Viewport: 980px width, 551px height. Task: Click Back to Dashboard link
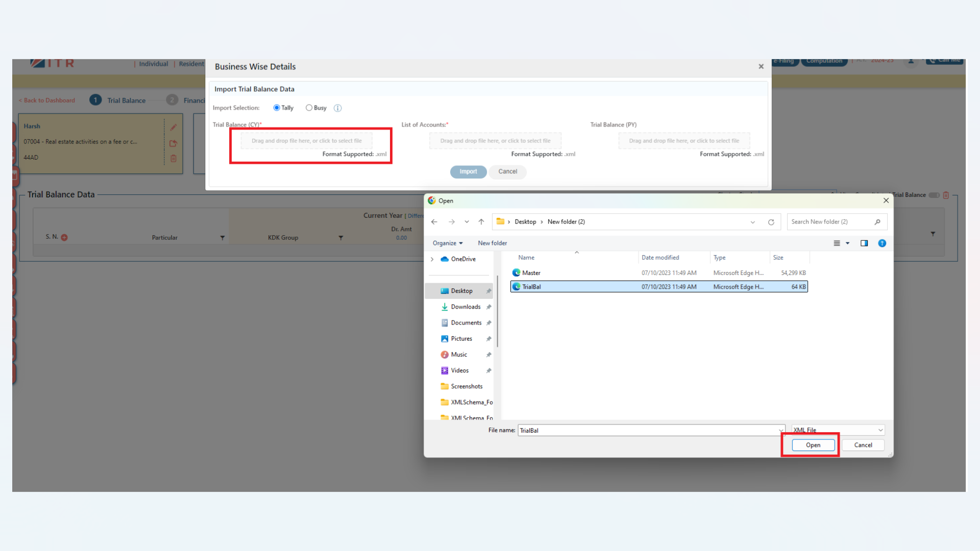tap(47, 101)
